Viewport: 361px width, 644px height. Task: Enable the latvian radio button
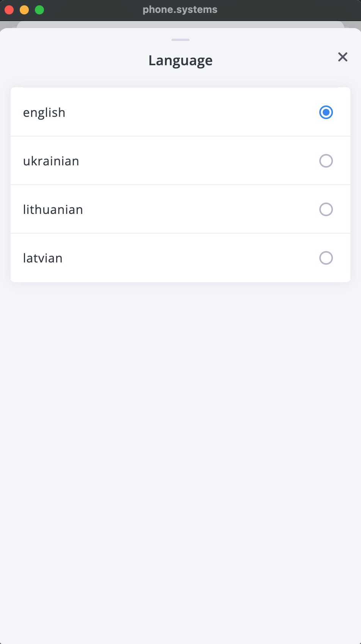[x=326, y=258]
